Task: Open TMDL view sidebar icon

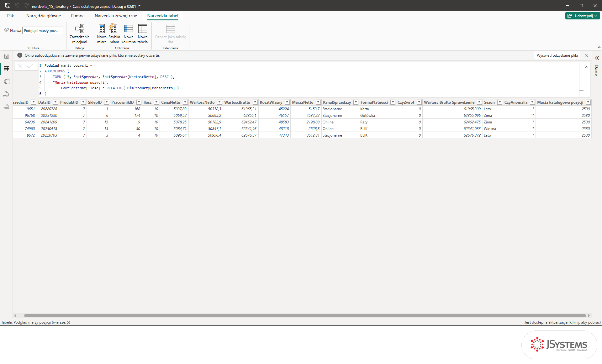Action: point(7,107)
